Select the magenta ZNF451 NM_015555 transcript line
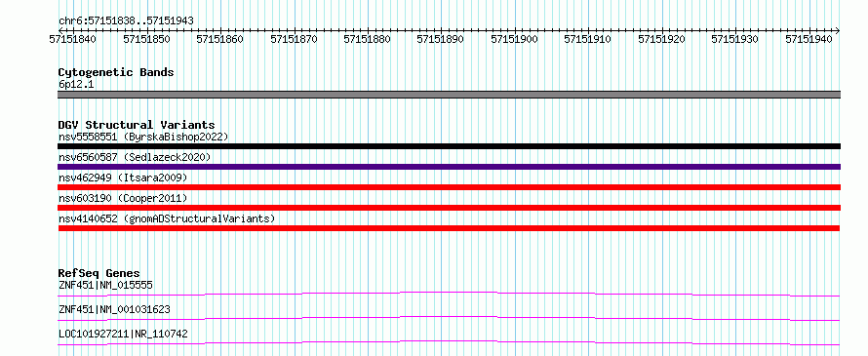868x356 pixels. point(449,294)
